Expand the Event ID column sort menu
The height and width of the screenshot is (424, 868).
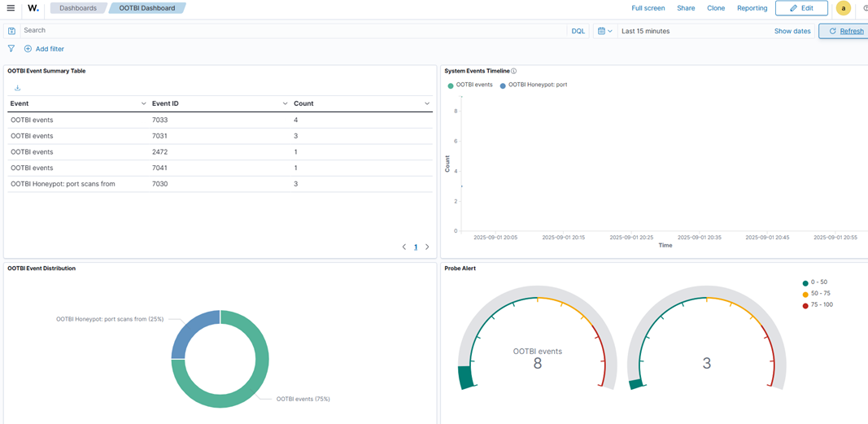[285, 104]
